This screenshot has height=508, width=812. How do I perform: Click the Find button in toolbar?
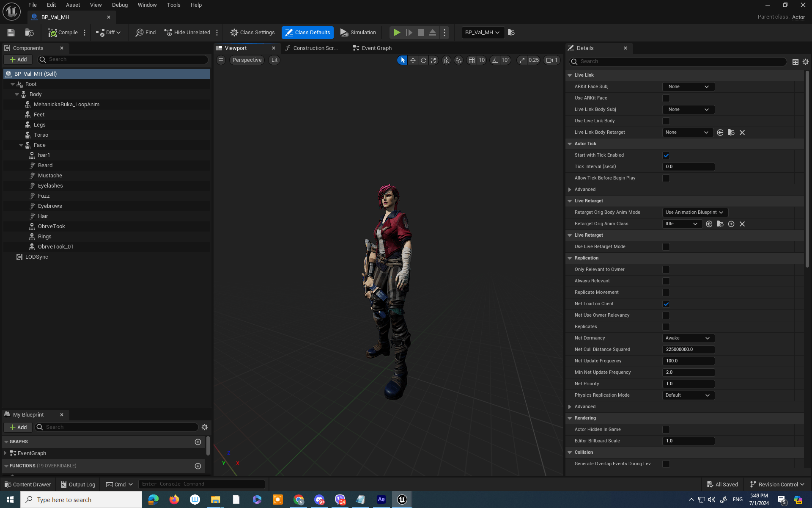[146, 33]
